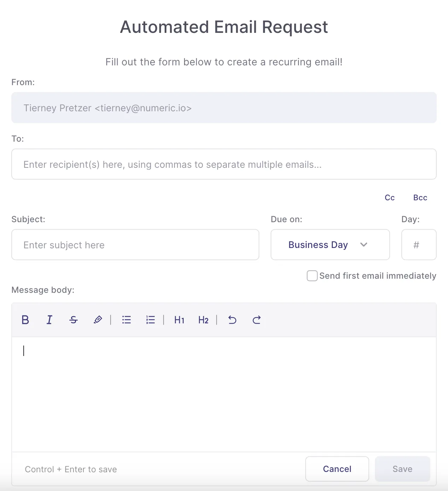
Task: Click the 'Message body:' label
Action: click(x=43, y=290)
